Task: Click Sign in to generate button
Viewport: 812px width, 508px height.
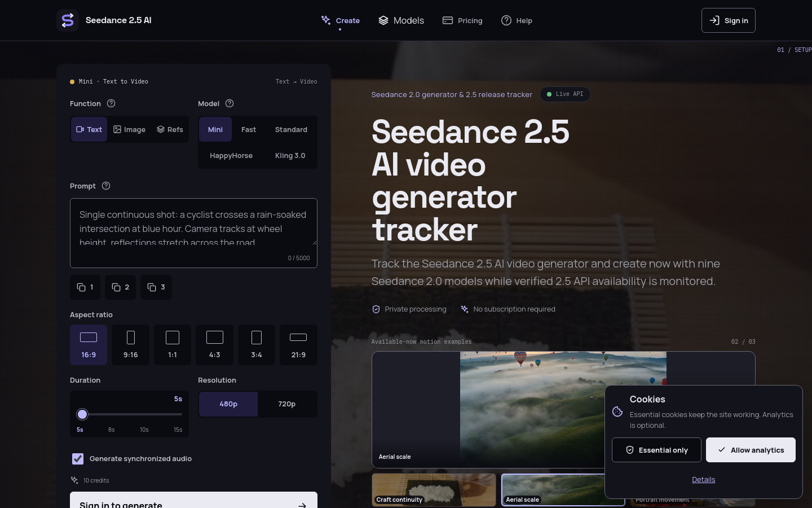Action: [x=193, y=500]
